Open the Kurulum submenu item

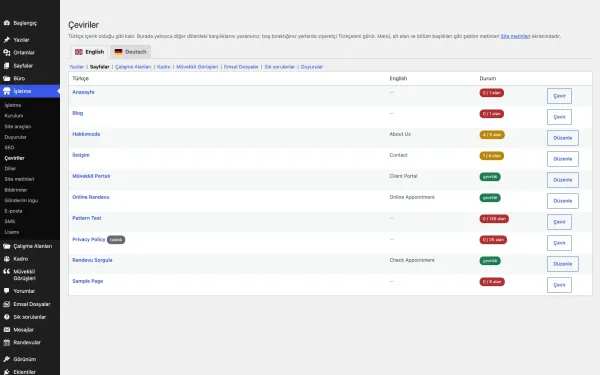pyautogui.click(x=14, y=116)
